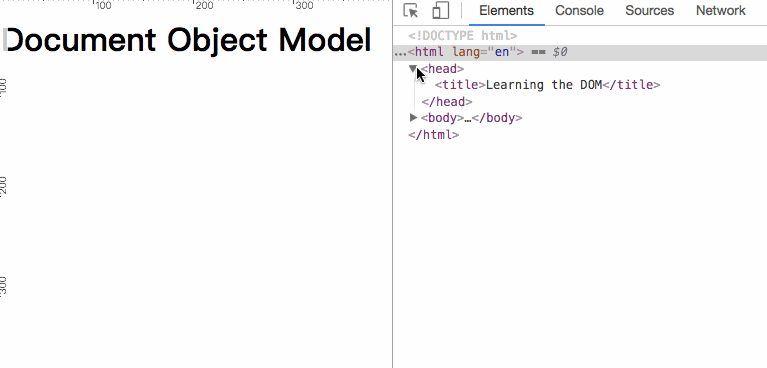Viewport: 767px width, 368px height.
Task: Select the opening head tag
Action: [x=442, y=69]
